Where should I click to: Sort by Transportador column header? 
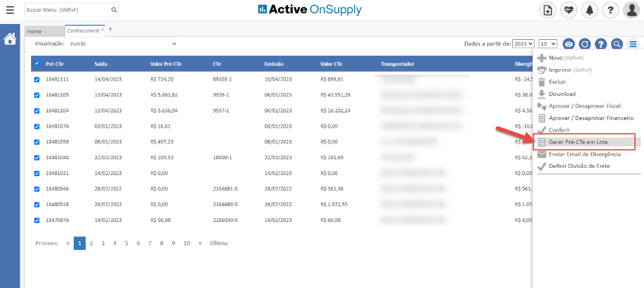[x=397, y=64]
